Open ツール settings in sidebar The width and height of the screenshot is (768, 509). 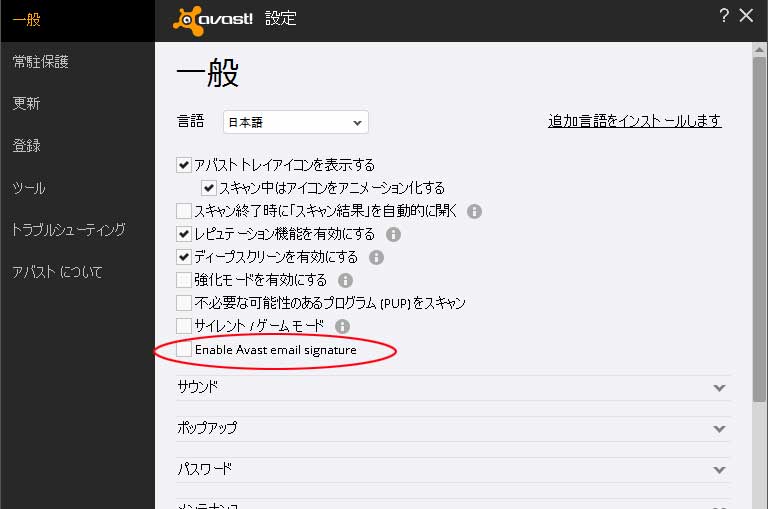29,188
